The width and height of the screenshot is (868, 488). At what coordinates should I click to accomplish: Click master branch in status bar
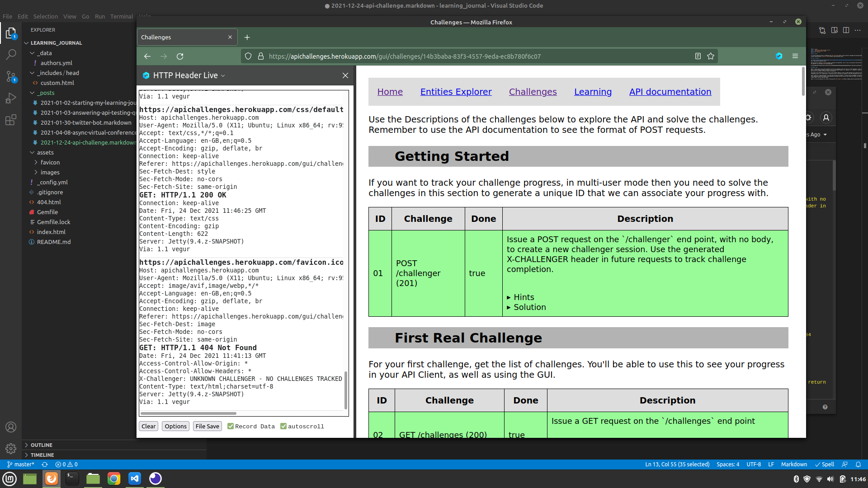pyautogui.click(x=21, y=465)
